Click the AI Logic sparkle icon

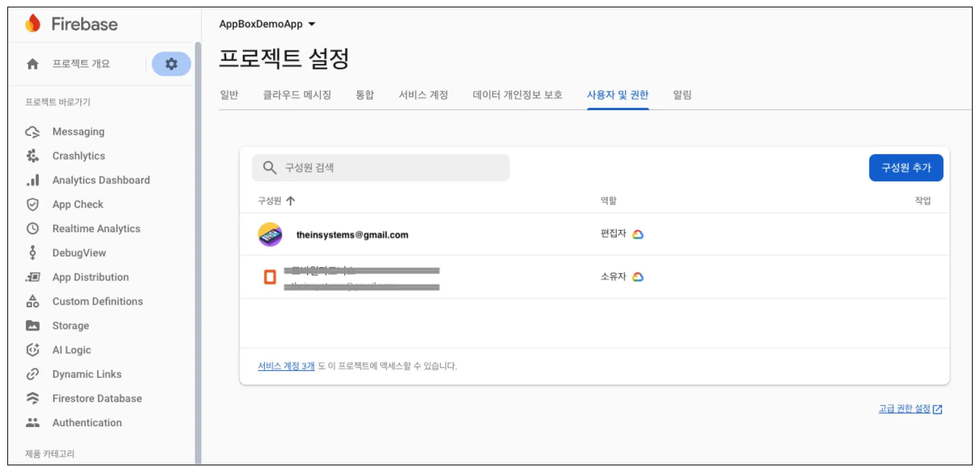(x=33, y=350)
